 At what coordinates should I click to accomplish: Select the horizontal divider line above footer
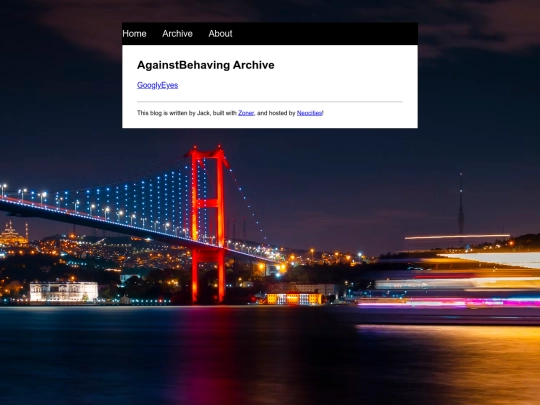point(270,102)
